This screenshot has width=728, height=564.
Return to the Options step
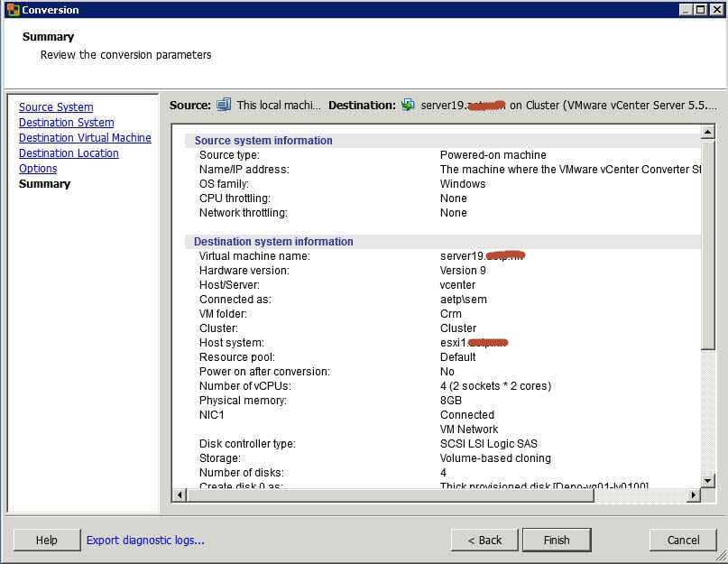point(38,169)
